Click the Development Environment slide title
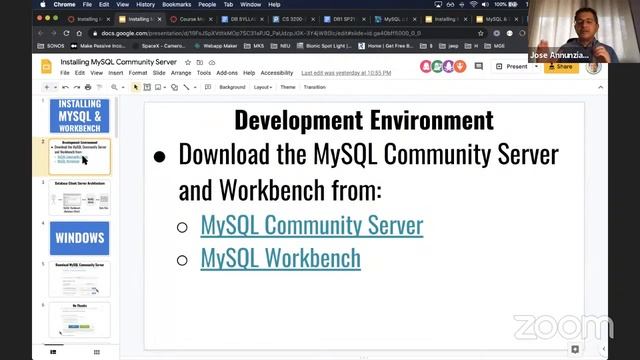640x360 pixels. [364, 120]
